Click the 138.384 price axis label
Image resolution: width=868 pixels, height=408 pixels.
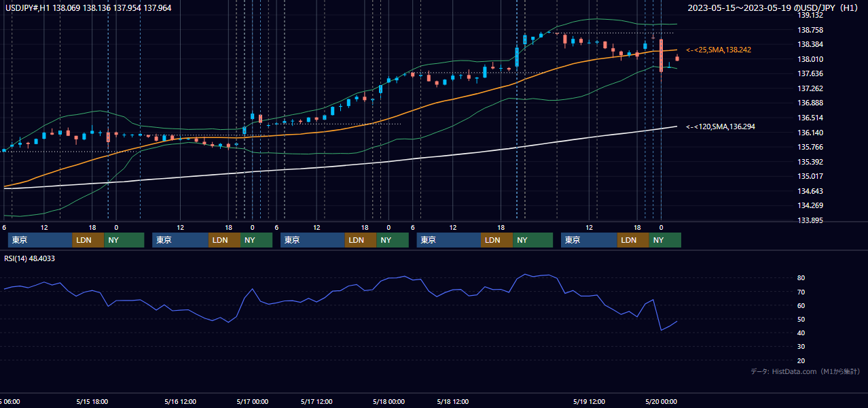point(810,44)
